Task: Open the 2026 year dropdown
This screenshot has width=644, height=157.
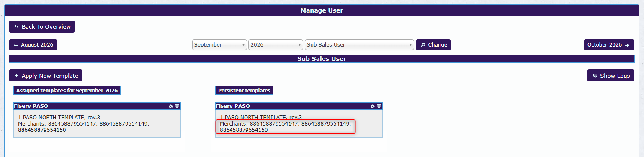Action: 276,45
